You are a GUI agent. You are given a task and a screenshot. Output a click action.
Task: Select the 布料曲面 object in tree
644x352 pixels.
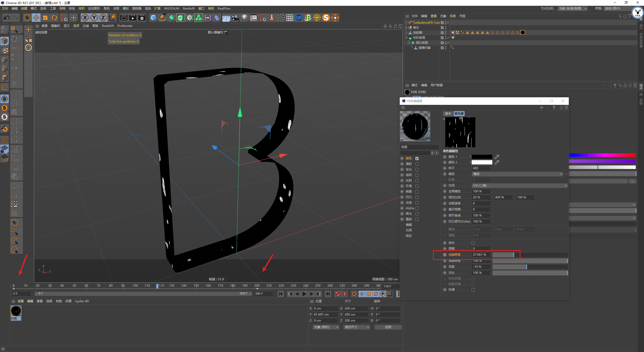(419, 38)
